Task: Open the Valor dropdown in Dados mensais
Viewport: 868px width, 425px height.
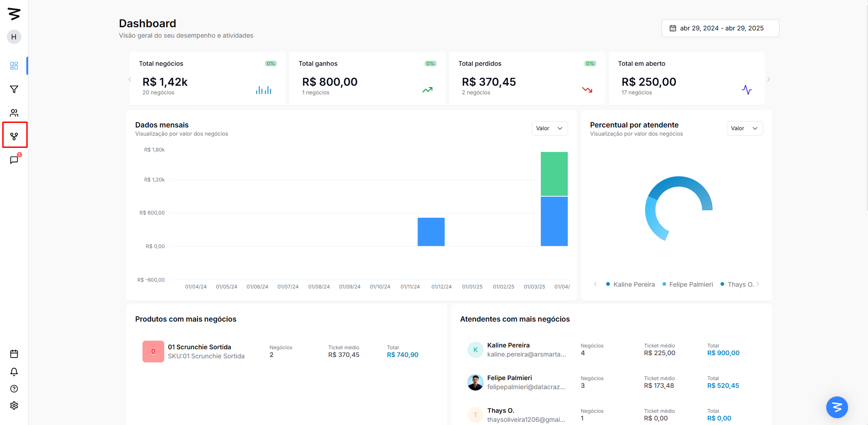Action: [x=549, y=128]
